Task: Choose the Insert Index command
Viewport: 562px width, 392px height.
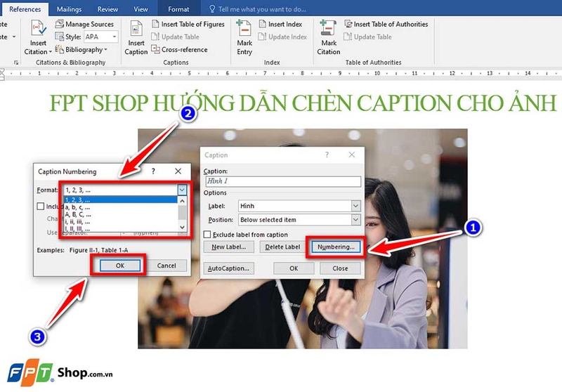Action: pos(280,24)
